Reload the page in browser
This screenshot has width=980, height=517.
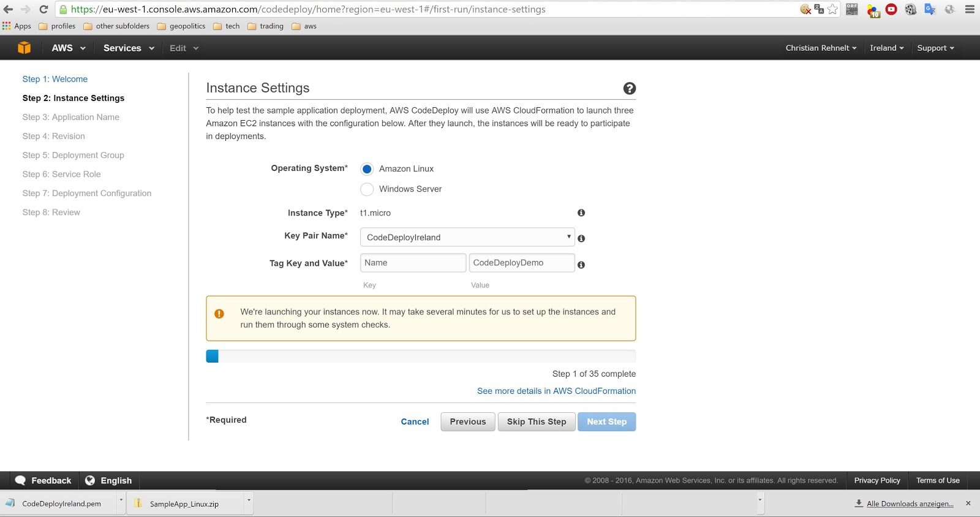[x=43, y=9]
